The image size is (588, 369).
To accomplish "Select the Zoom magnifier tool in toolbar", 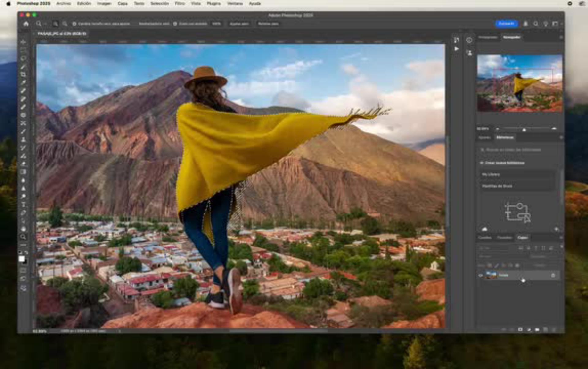I will coord(23,237).
